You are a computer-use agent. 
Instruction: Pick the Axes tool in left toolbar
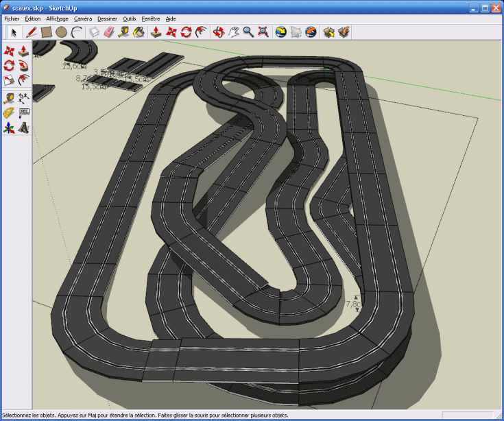click(9, 128)
